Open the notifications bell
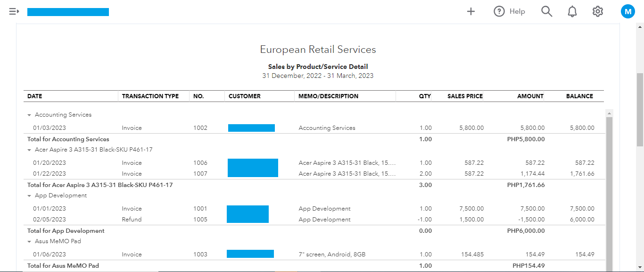This screenshot has height=272, width=644. [572, 11]
